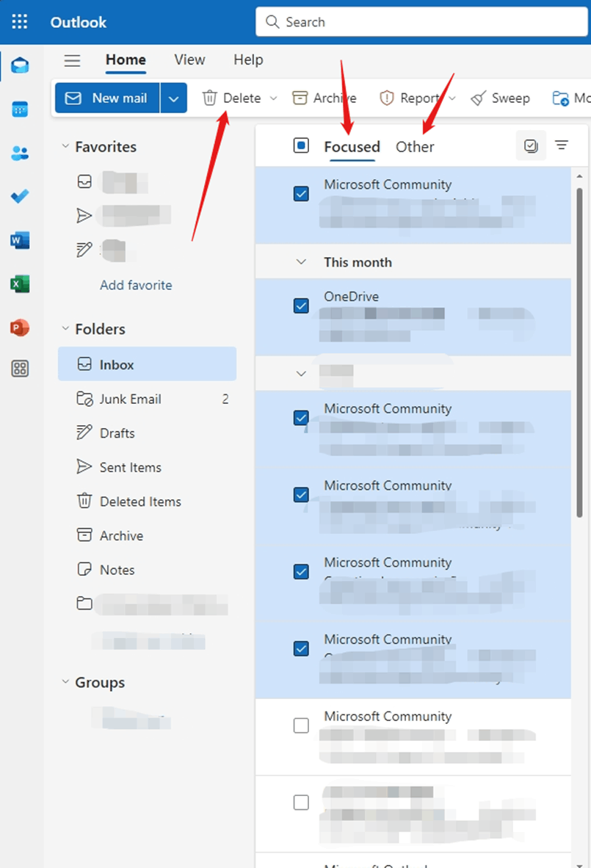Open the Junk Email folder
Screen dimensions: 591x868
[x=147, y=399]
